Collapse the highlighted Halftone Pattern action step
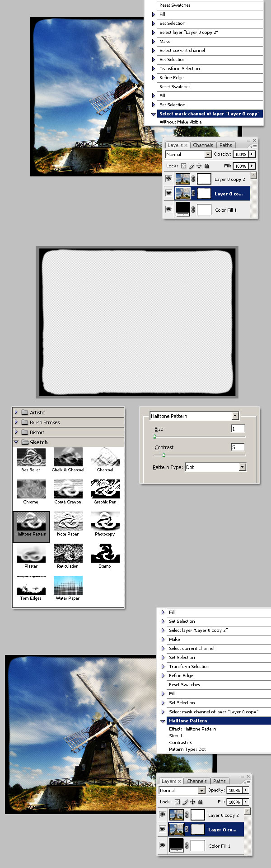The image size is (271, 868). point(163,721)
